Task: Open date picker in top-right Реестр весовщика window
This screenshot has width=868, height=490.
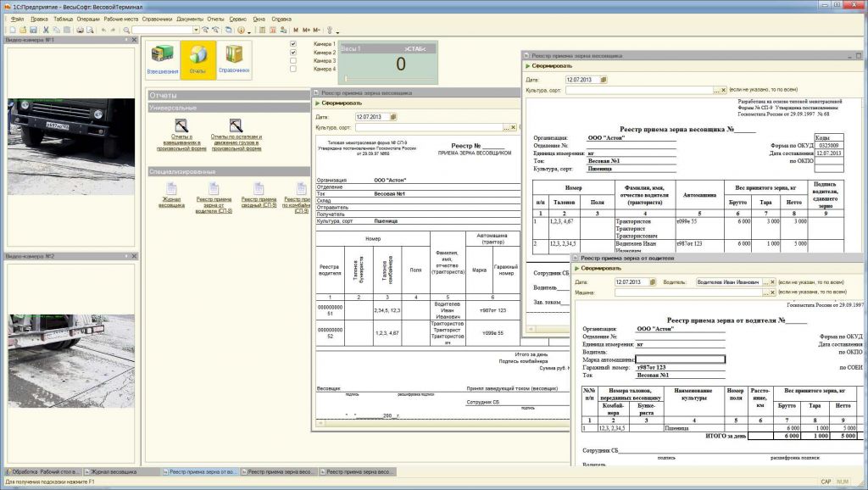Action: coord(604,80)
